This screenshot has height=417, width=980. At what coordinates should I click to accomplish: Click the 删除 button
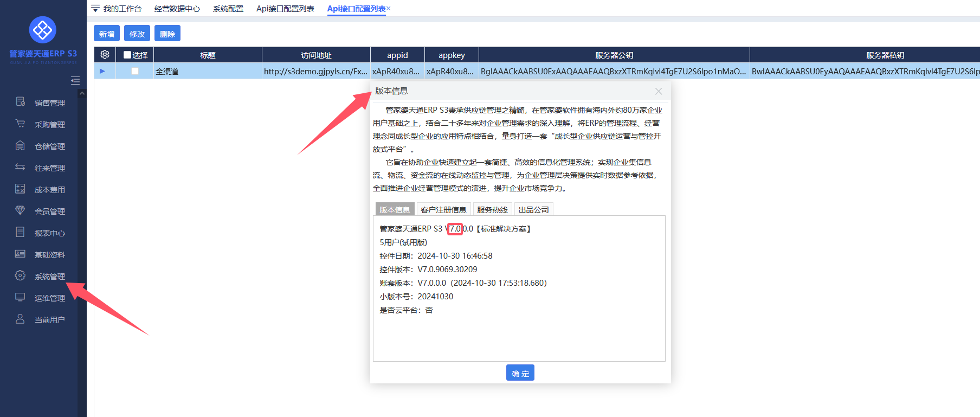167,34
